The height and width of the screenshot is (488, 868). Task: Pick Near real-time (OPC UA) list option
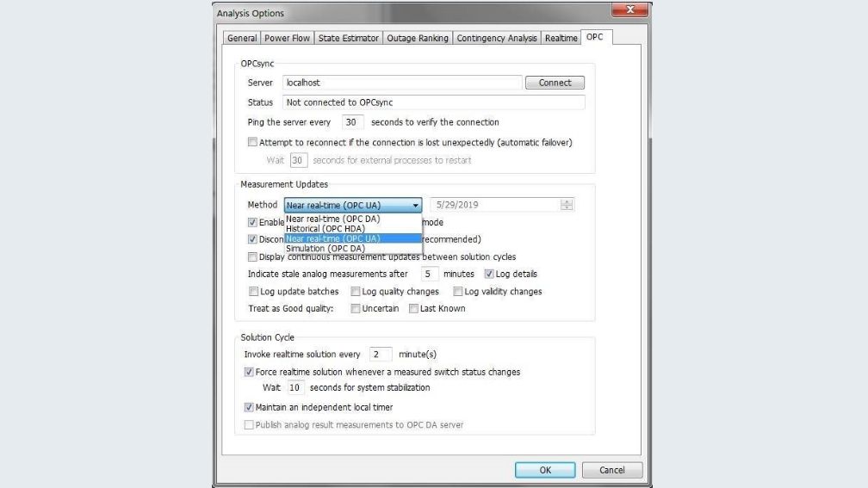(353, 238)
